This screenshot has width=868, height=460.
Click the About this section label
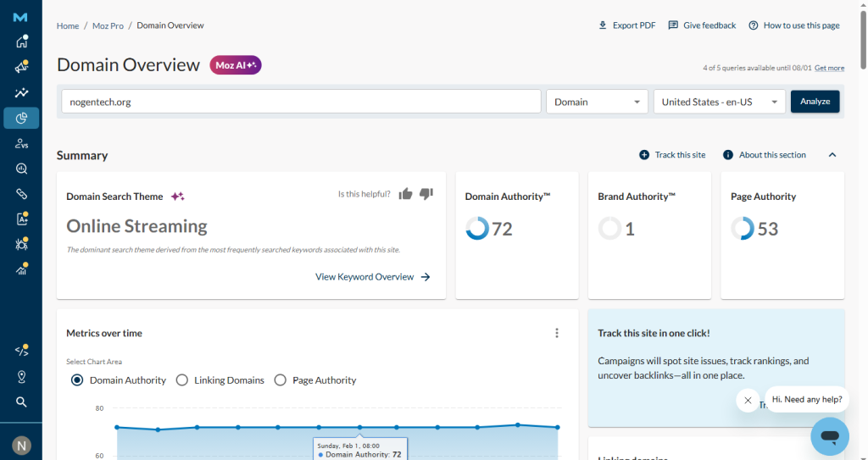tap(772, 155)
